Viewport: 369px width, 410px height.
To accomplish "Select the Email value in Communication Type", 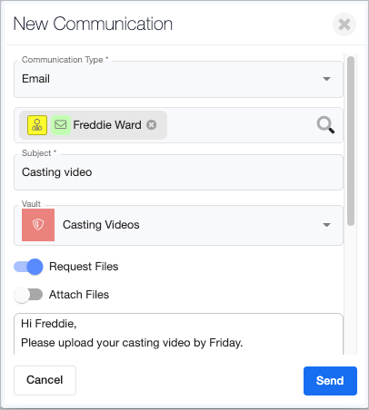I will 36,79.
